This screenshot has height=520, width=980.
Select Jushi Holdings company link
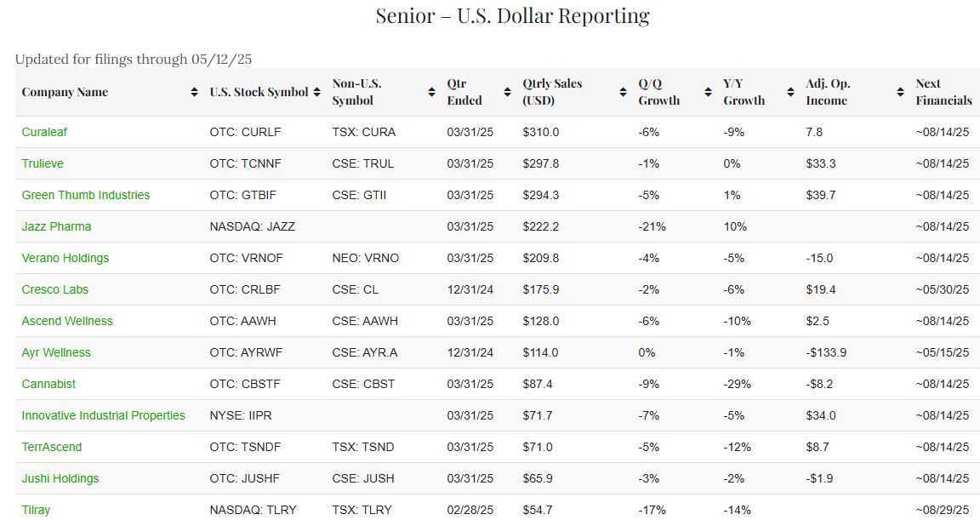click(60, 478)
